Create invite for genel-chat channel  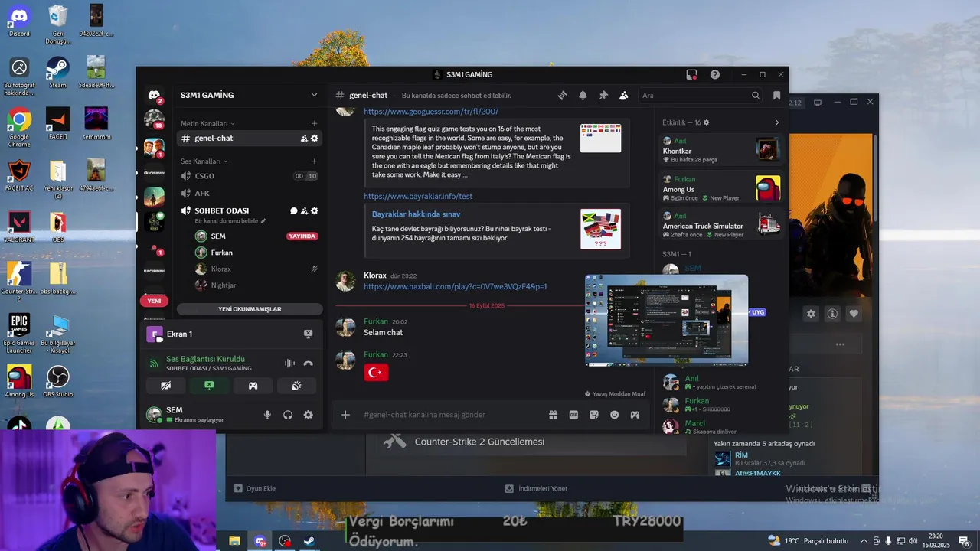click(x=304, y=139)
